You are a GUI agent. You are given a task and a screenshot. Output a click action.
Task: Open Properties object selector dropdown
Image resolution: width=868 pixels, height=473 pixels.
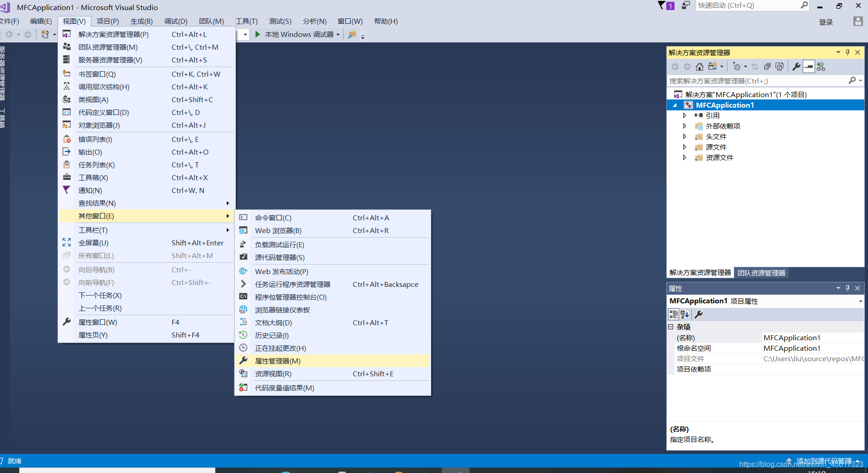[860, 301]
